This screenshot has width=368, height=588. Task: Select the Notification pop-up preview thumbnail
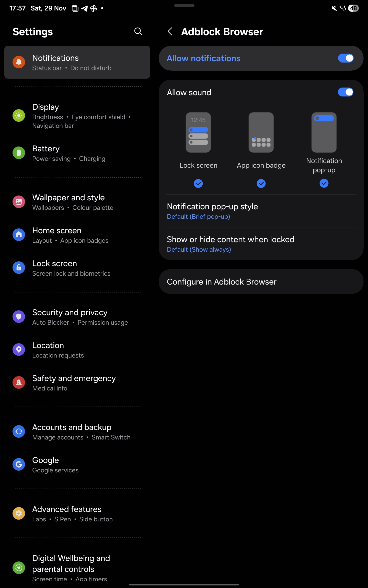[x=324, y=132]
